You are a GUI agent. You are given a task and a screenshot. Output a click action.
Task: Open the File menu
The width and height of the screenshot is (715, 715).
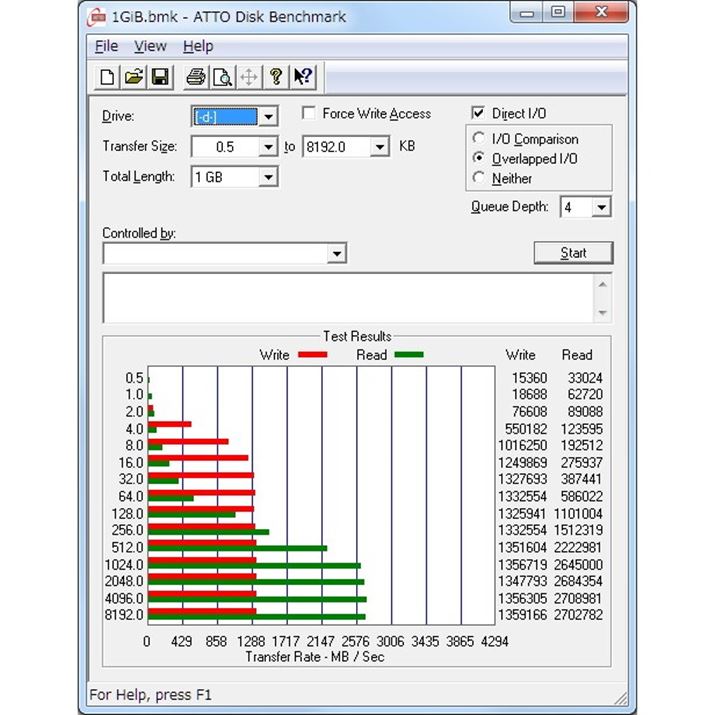(106, 46)
